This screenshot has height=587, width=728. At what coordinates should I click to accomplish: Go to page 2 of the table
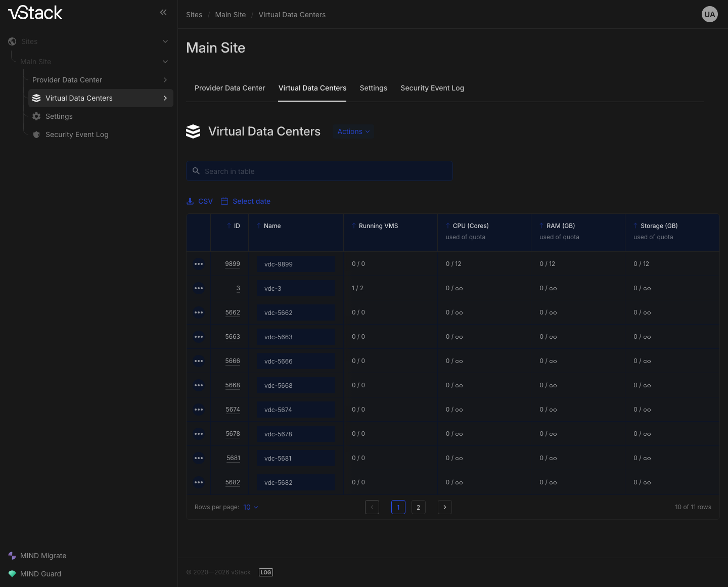[x=419, y=507]
